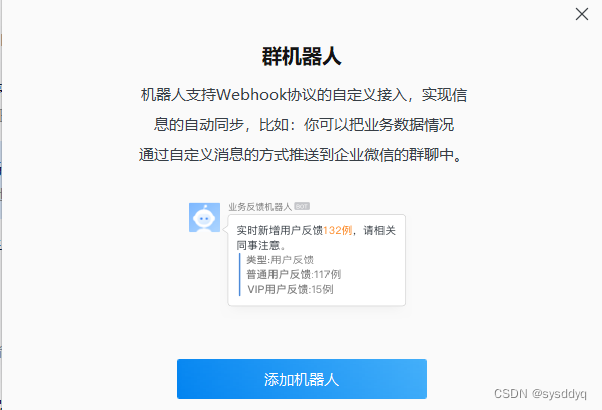Click the 群机器人 dialog title
The width and height of the screenshot is (602, 410).
(301, 56)
